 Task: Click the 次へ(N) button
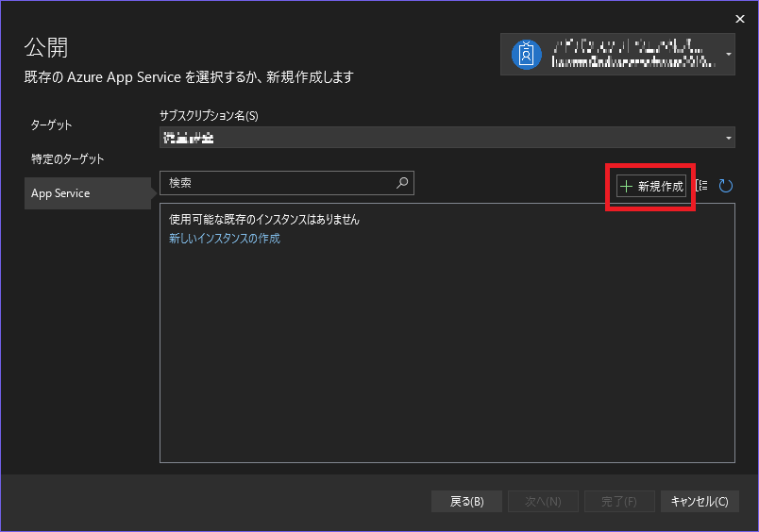click(543, 502)
